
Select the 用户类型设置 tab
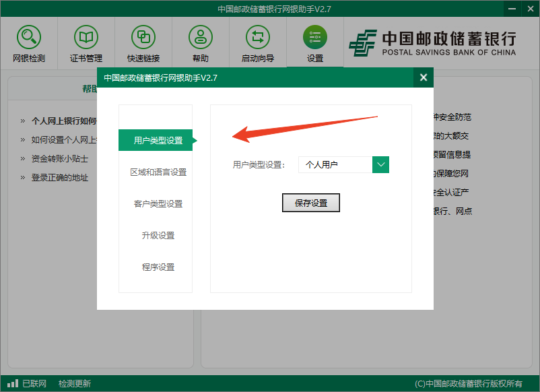click(x=156, y=140)
